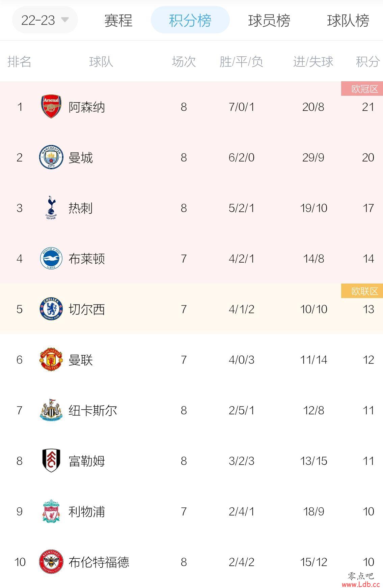Open the 球员榜 tab
Screen dimensions: 383x588
click(269, 21)
